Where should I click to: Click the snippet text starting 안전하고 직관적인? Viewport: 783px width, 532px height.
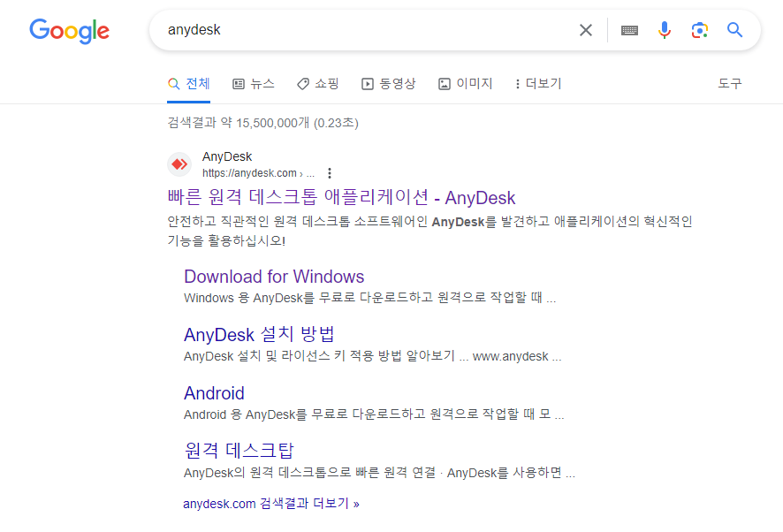click(430, 232)
